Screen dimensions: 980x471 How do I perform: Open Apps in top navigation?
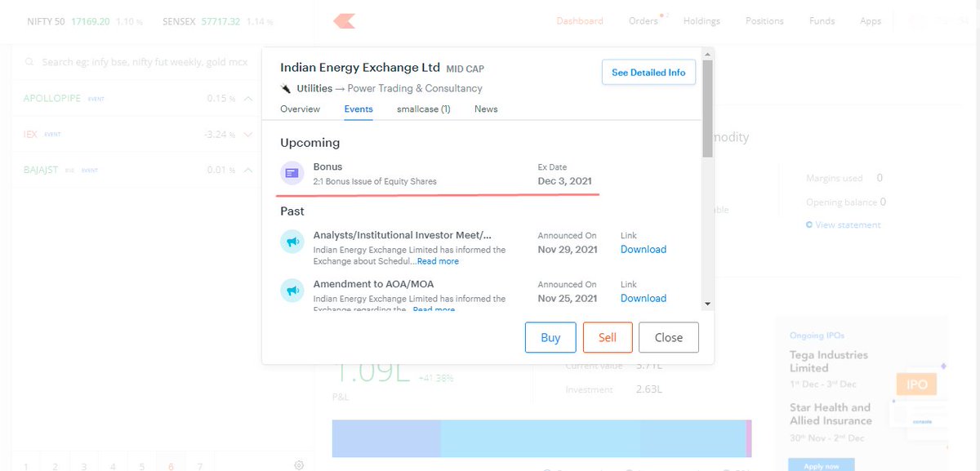click(x=871, y=21)
